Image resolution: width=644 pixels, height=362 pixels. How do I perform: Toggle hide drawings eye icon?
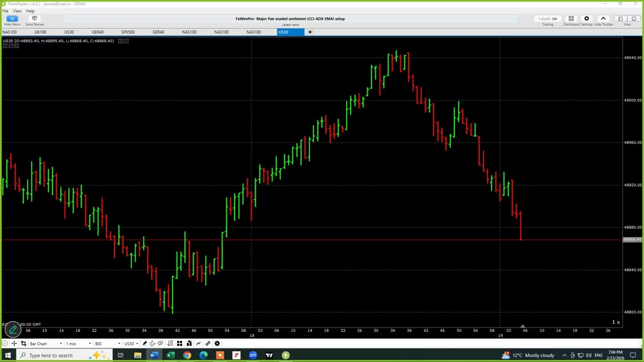(160, 343)
